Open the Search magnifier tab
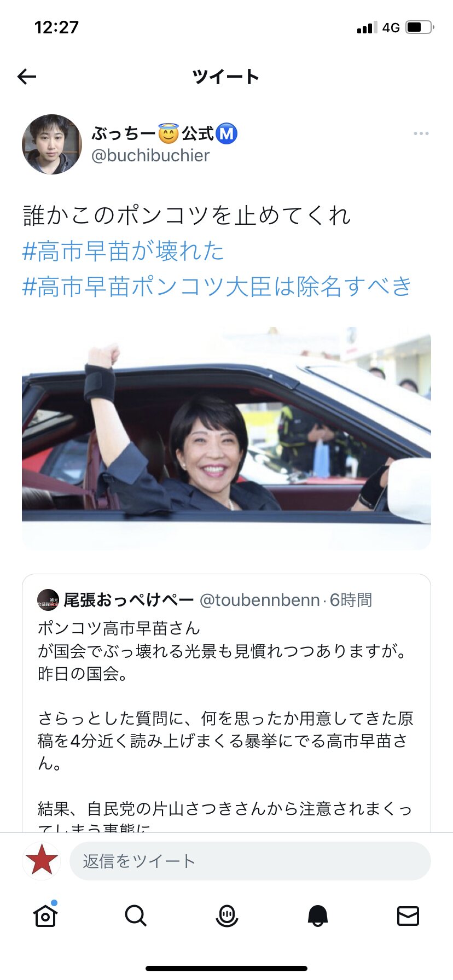The image size is (453, 980). tap(136, 915)
